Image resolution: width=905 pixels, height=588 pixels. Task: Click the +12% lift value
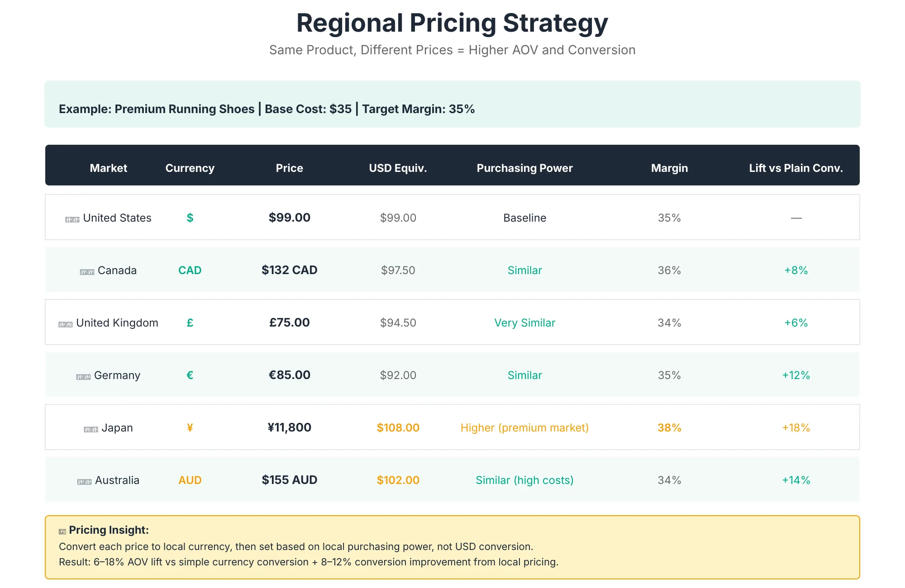click(796, 375)
